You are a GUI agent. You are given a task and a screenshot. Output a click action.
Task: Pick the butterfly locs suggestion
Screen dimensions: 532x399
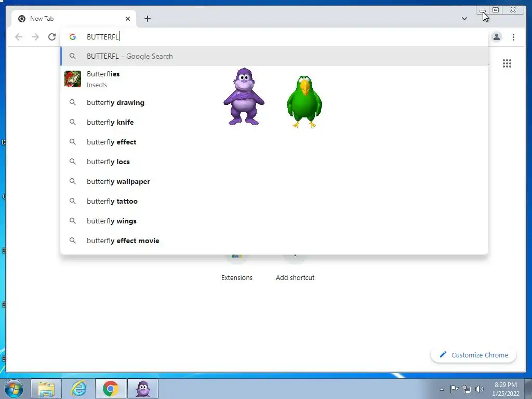tap(274, 162)
